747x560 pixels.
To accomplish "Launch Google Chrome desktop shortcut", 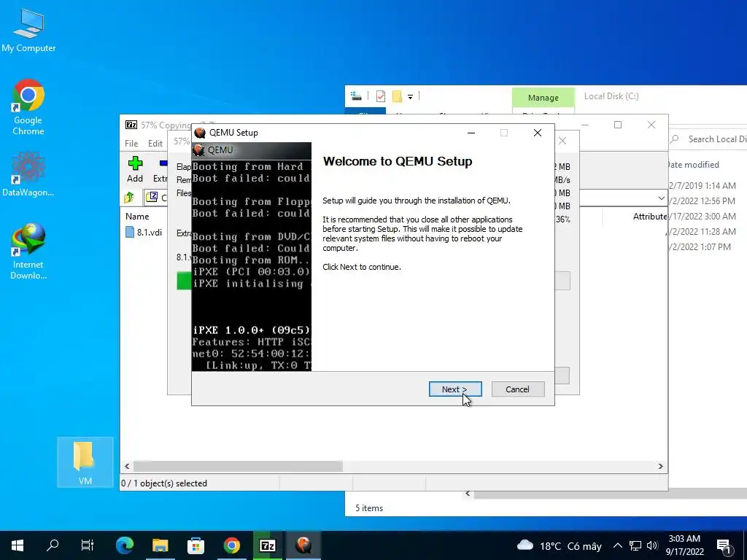I will pyautogui.click(x=28, y=107).
